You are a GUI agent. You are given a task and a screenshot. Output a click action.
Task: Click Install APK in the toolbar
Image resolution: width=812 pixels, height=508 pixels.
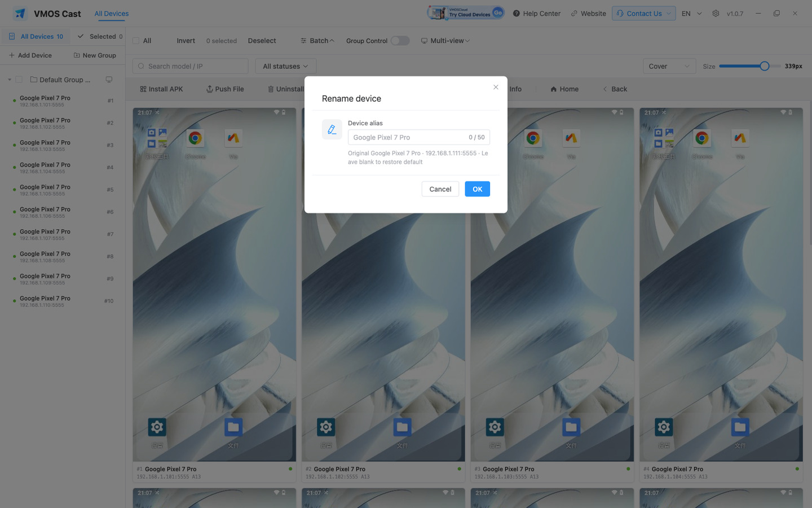click(x=161, y=89)
